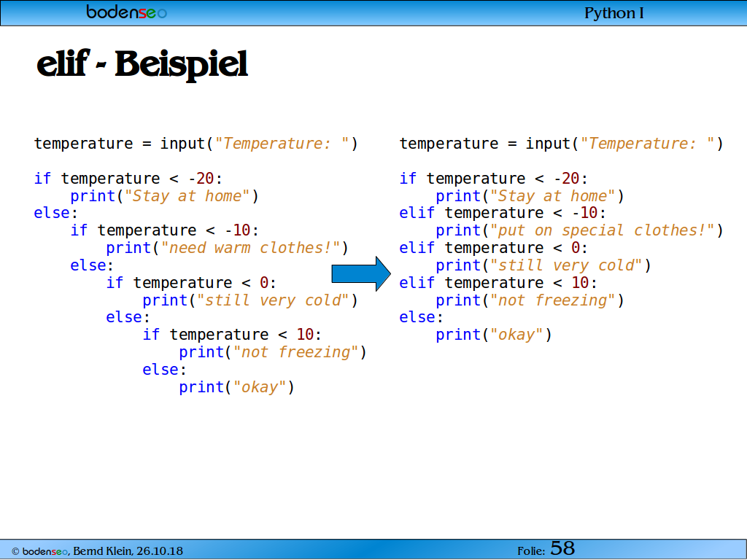Select the "elif temperature < -10:" line
Screen dimensions: 747x560
(x=503, y=213)
